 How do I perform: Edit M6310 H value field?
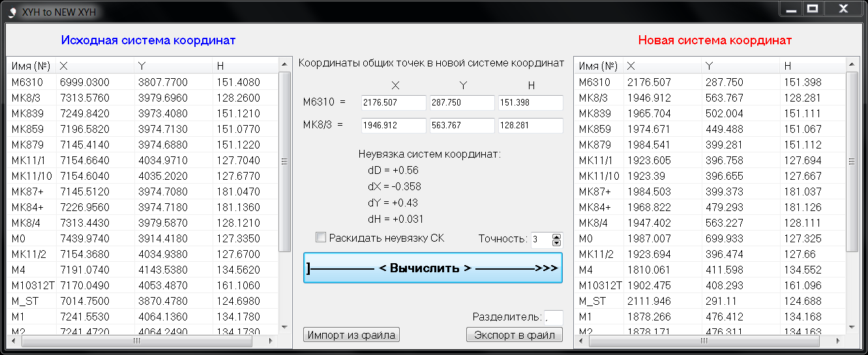click(x=530, y=103)
